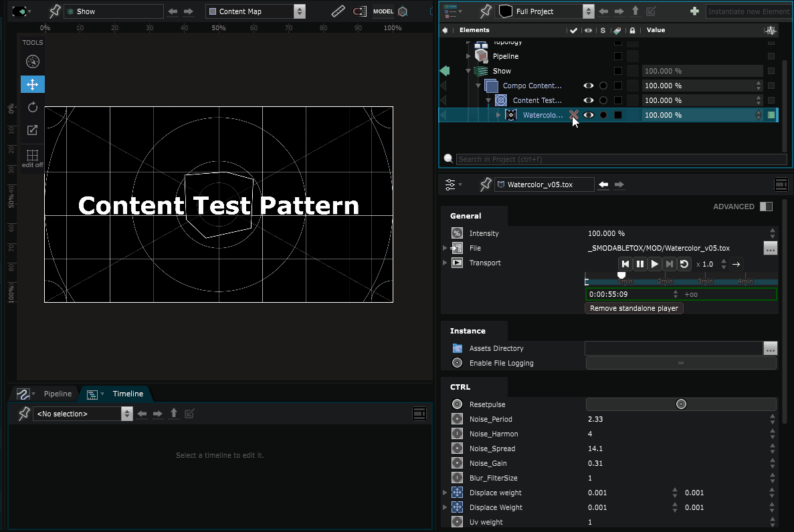Click the MODEL mode button

(x=383, y=11)
